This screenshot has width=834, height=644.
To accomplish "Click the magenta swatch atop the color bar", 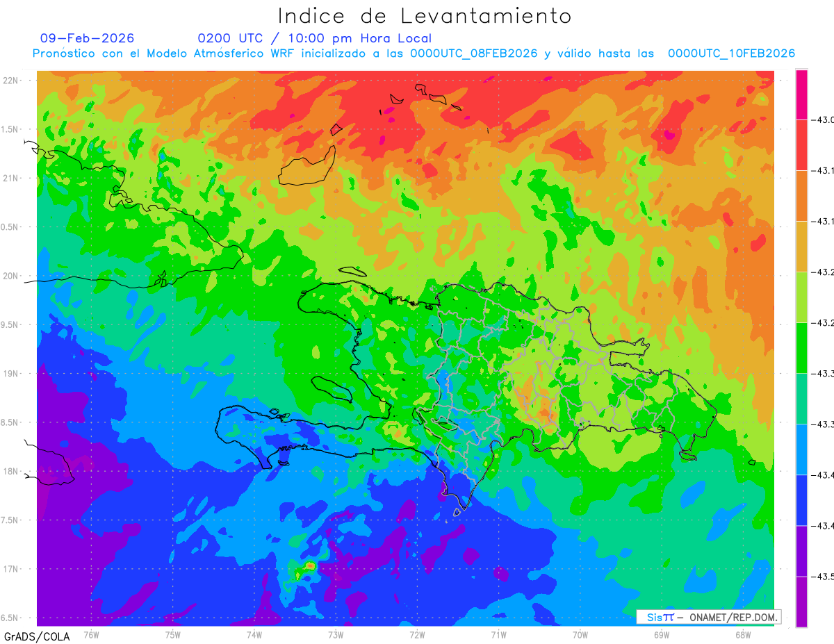I will (x=801, y=94).
